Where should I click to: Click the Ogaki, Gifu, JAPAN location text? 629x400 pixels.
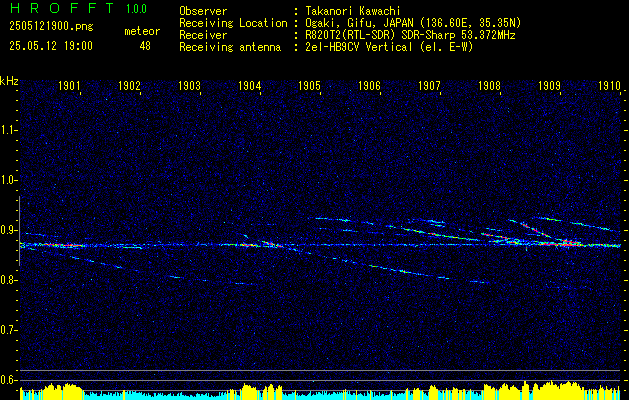click(414, 23)
